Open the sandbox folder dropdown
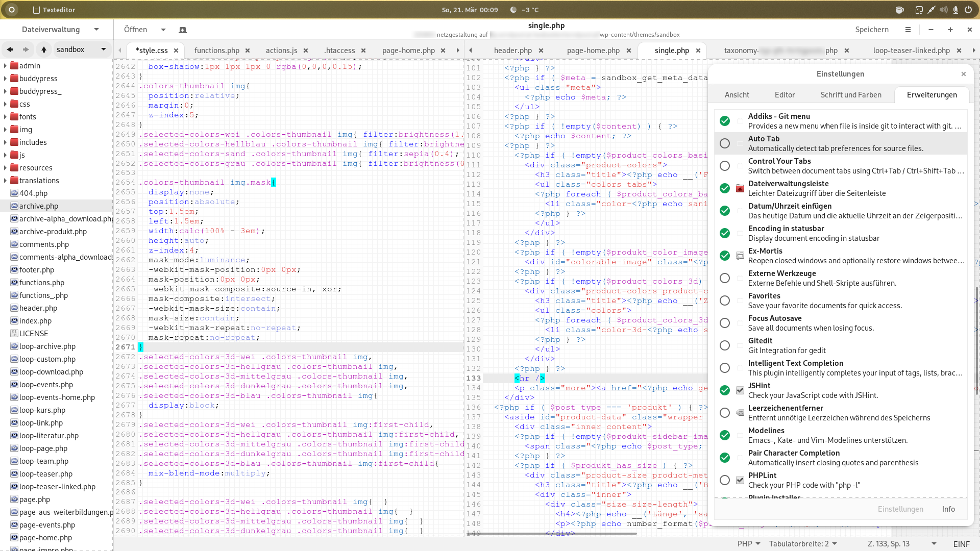 (x=104, y=49)
